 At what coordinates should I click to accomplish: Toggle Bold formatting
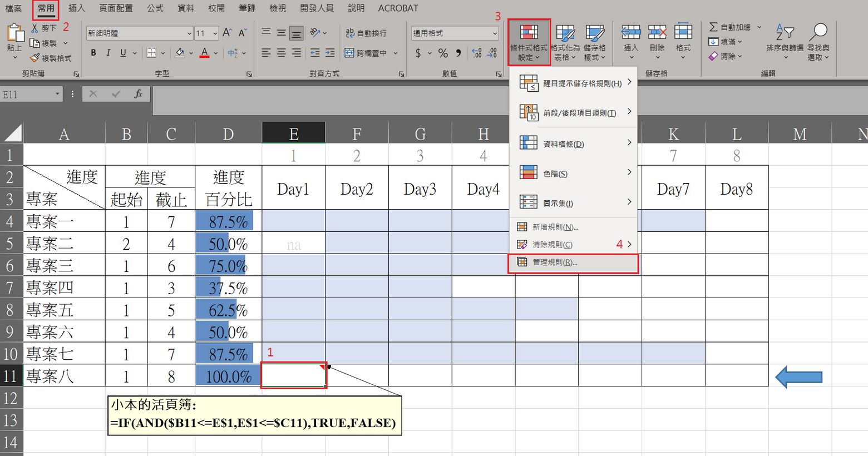[x=93, y=53]
